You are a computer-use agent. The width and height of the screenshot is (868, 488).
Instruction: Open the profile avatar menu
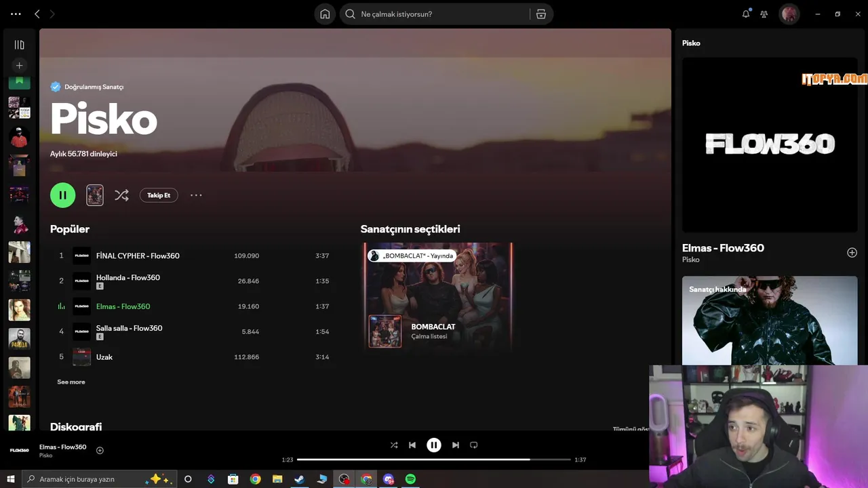click(789, 14)
